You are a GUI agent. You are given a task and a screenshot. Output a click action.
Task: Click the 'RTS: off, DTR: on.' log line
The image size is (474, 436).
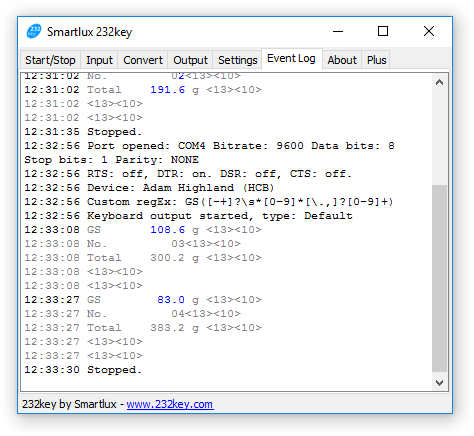[188, 174]
